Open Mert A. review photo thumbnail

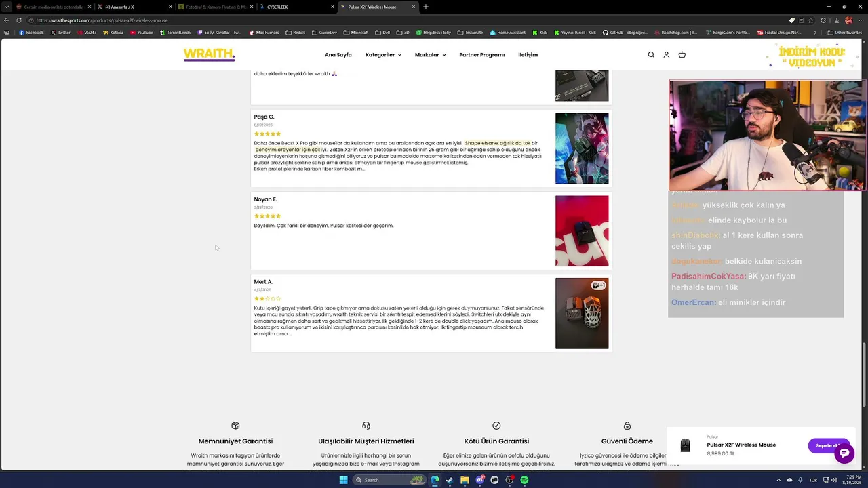pyautogui.click(x=582, y=313)
